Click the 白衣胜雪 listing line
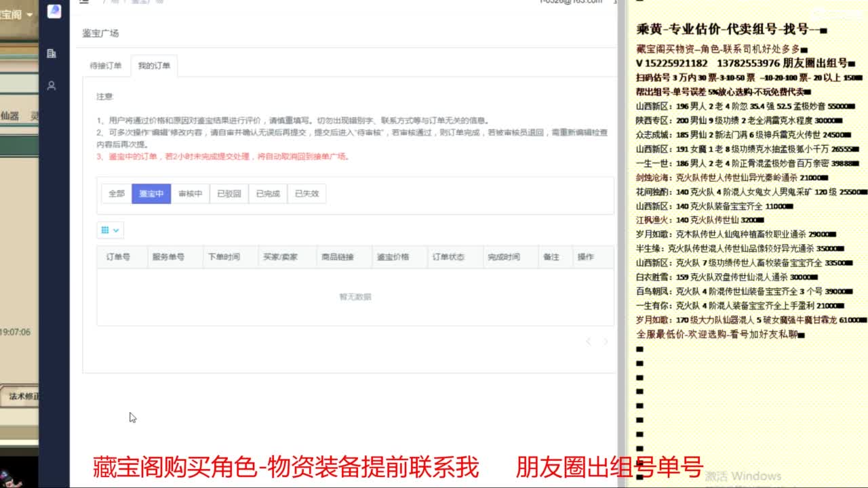The height and width of the screenshot is (488, 868). [726, 277]
